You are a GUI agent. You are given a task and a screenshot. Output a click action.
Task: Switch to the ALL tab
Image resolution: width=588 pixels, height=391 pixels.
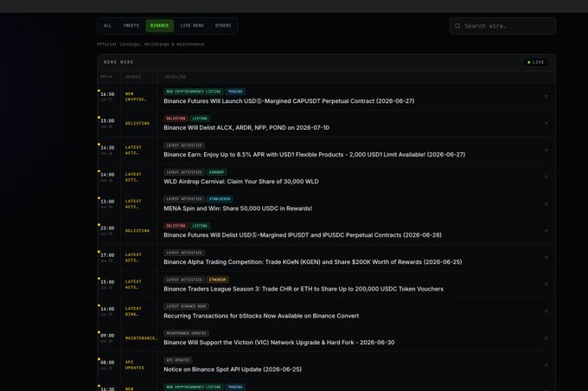(x=107, y=25)
